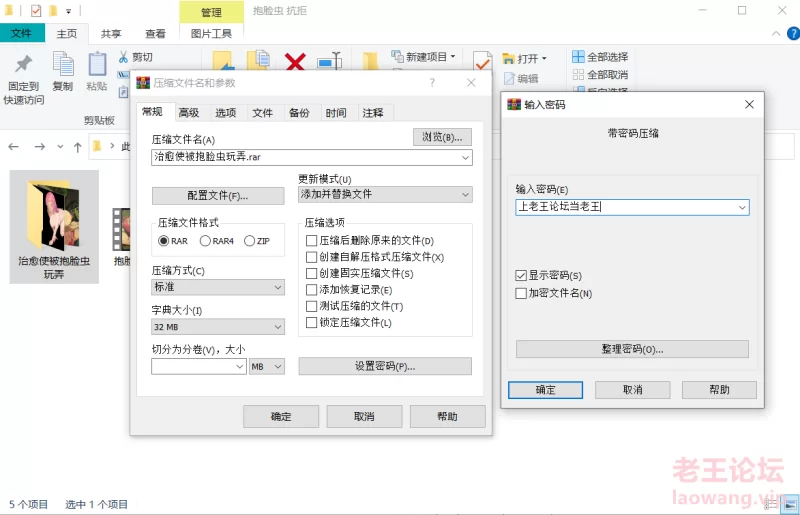Open the Dictionary size 32 MB dropdown

218,327
